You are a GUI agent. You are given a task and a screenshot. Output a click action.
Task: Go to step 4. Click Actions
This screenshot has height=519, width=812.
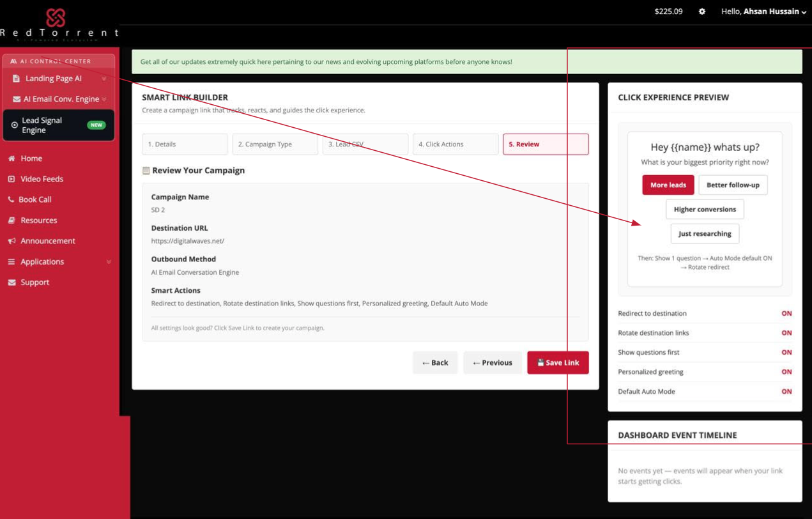456,144
